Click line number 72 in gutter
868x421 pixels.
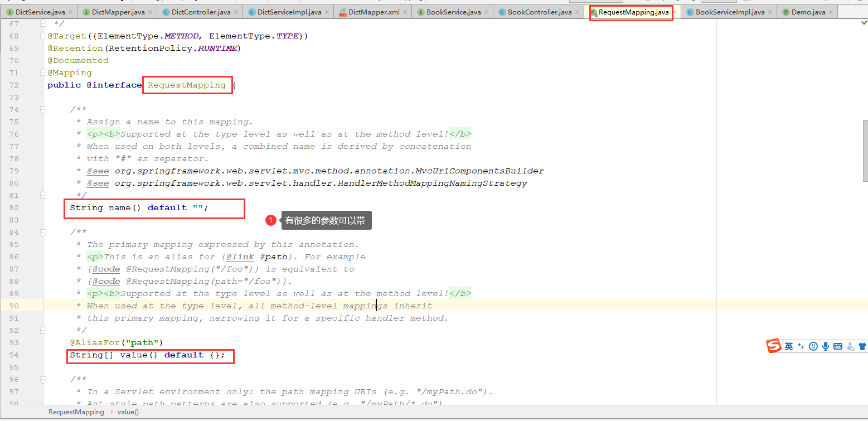click(x=14, y=85)
